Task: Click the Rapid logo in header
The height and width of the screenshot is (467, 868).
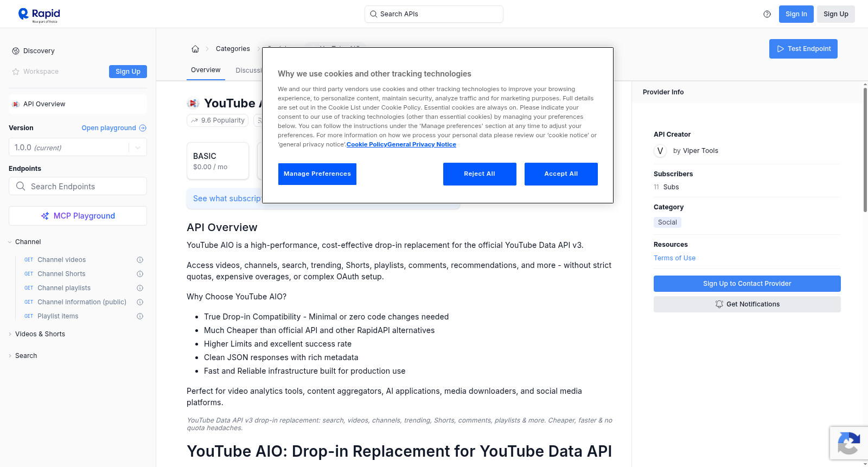Action: point(39,15)
